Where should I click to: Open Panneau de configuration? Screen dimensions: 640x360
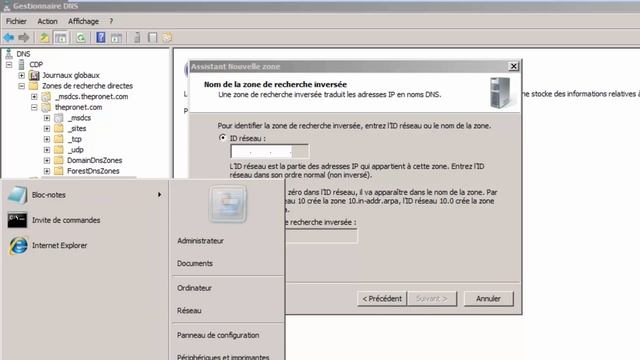click(218, 335)
